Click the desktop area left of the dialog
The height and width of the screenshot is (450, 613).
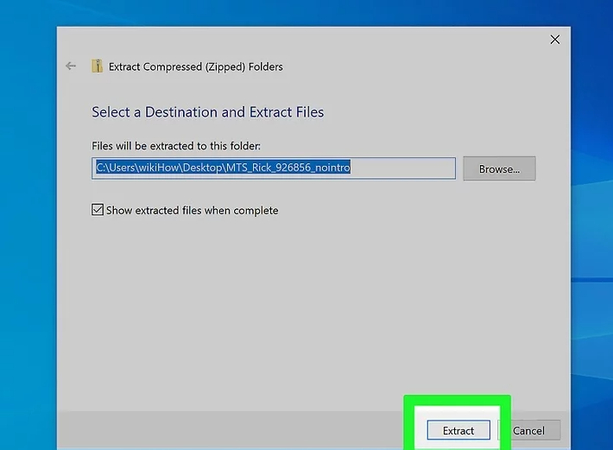(x=27, y=250)
